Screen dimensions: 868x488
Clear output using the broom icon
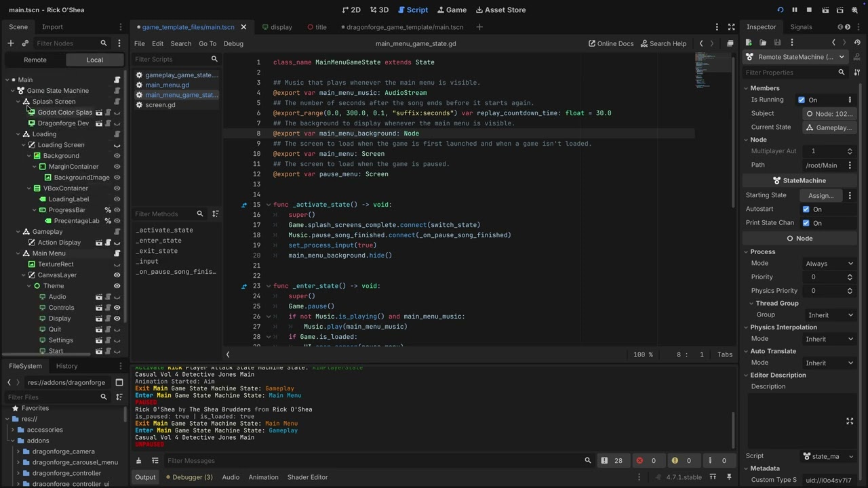(139, 461)
